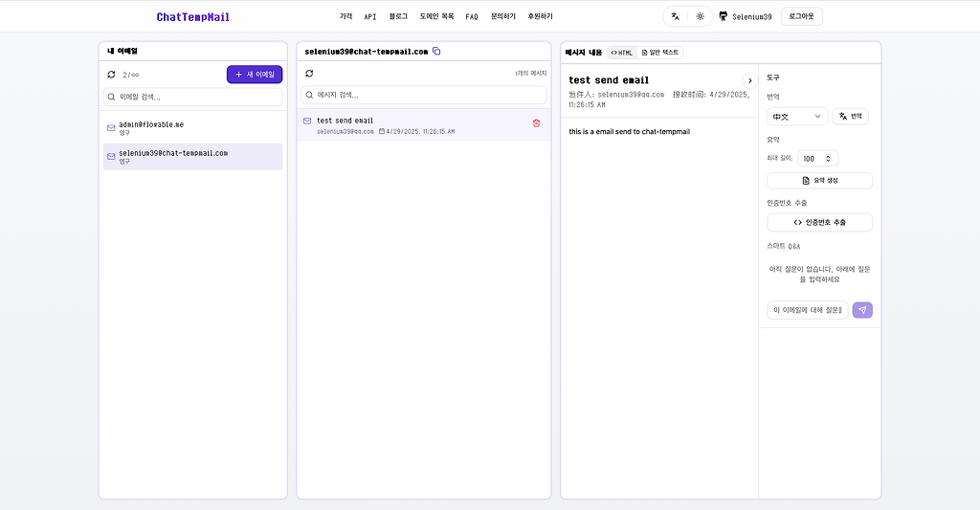Click the ChatTempMail logo
Viewport: 980px width, 510px height.
click(192, 17)
